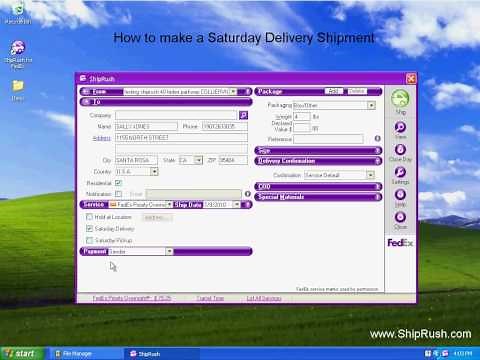Click the List All Services link
Viewport: 480px width, 360px height.
[264, 298]
